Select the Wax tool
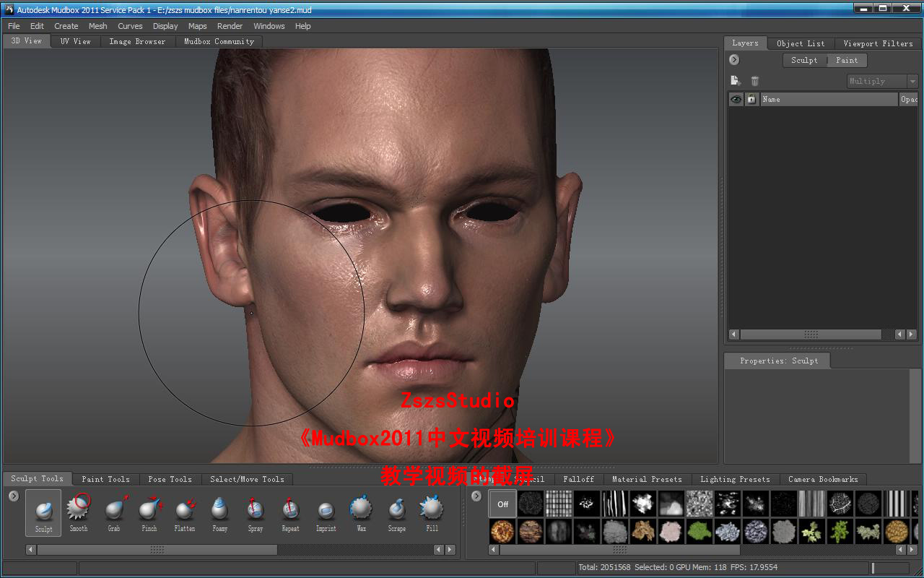 coord(362,513)
